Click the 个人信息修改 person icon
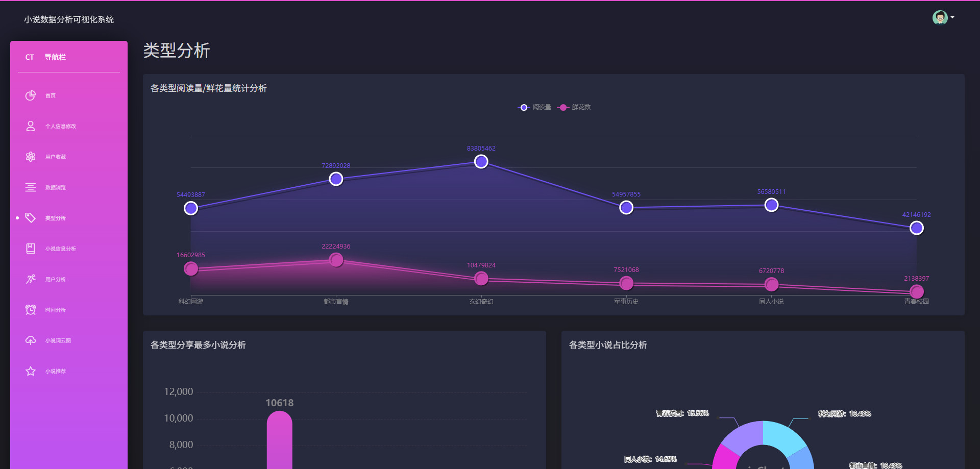 pyautogui.click(x=31, y=126)
